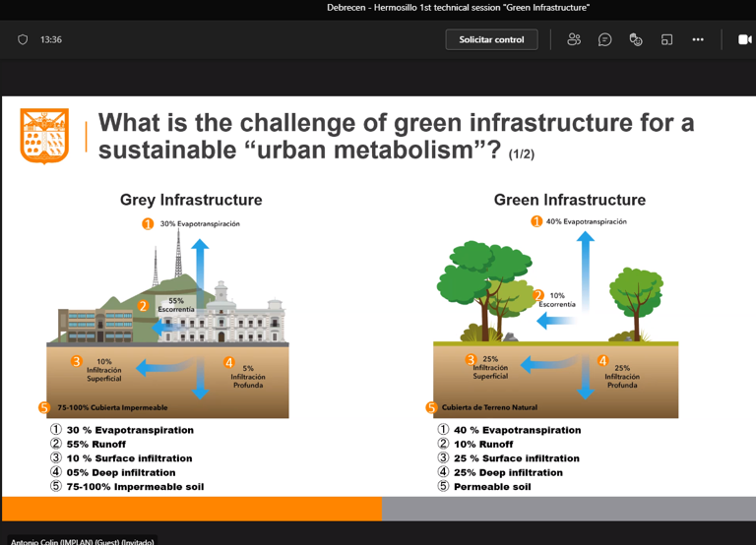Click the rooms/view layout icon
The height and width of the screenshot is (545, 756).
pos(666,39)
